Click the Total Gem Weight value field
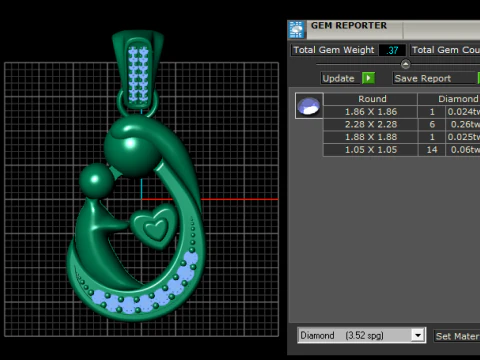This screenshot has height=360, width=480. point(392,50)
